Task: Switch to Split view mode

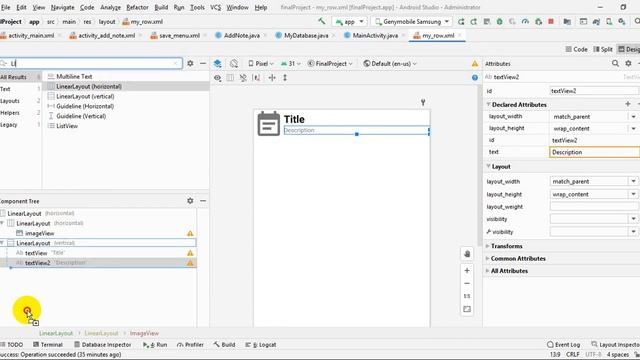Action: point(603,49)
